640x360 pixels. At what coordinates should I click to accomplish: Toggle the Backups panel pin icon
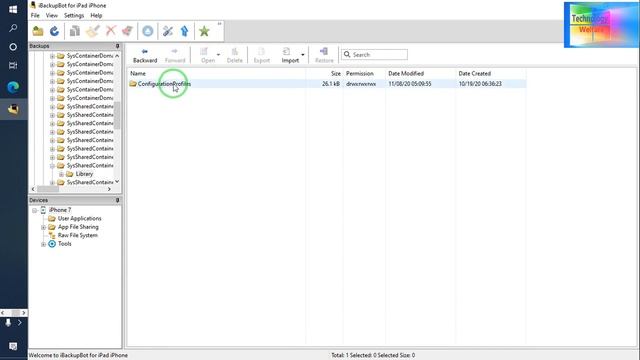(x=117, y=46)
